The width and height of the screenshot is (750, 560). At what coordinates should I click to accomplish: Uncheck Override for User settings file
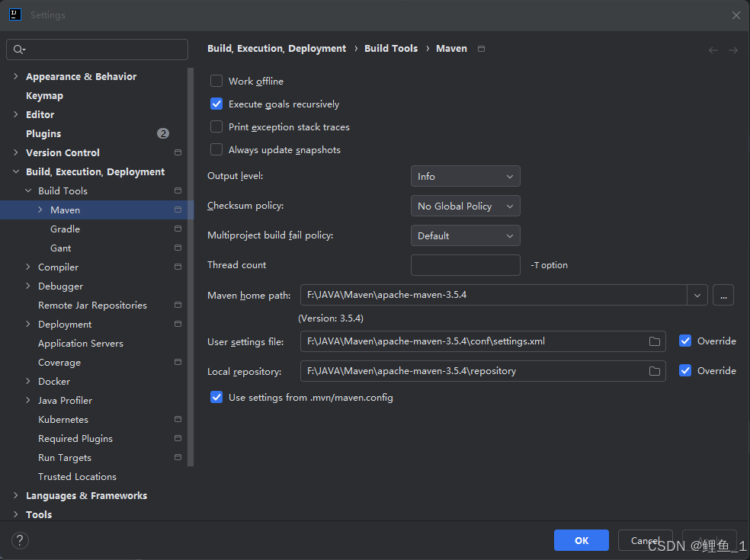point(685,341)
